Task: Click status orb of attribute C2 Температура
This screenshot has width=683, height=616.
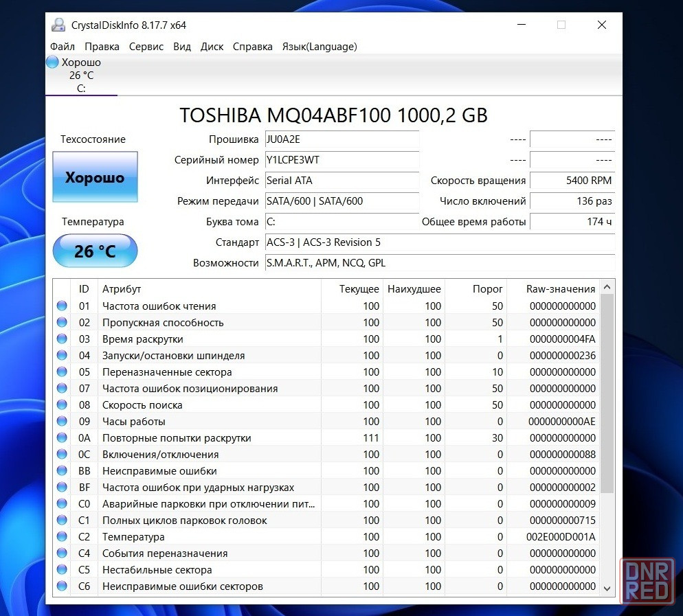Action: point(62,536)
